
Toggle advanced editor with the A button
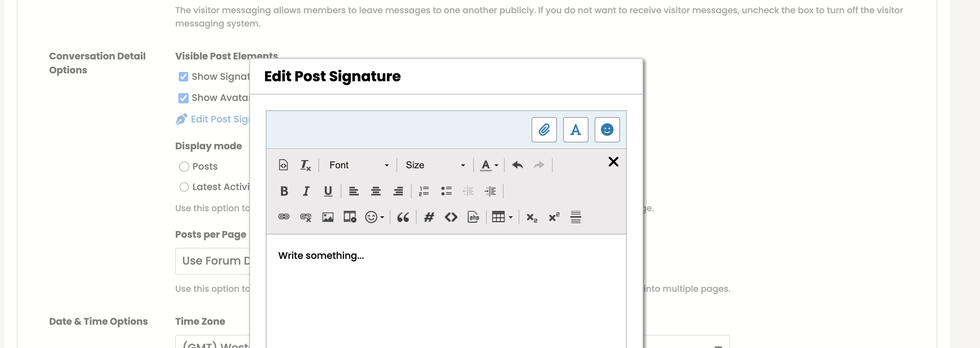575,130
